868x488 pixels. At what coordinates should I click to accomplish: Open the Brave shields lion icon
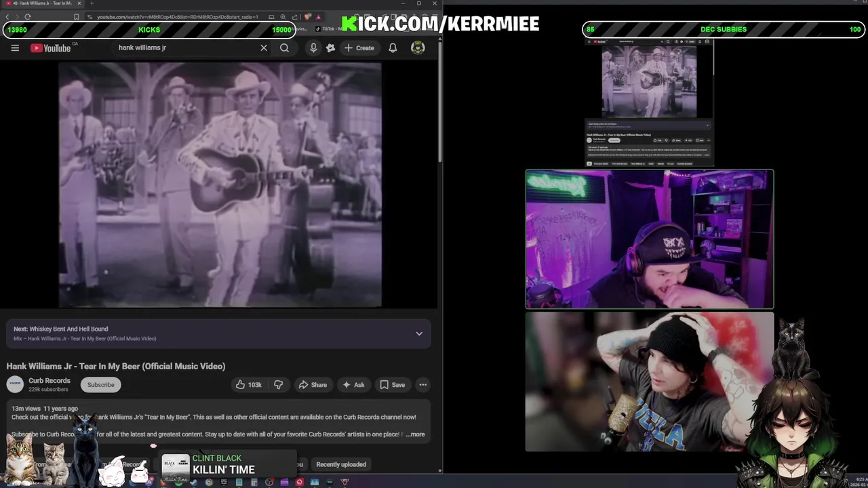308,16
